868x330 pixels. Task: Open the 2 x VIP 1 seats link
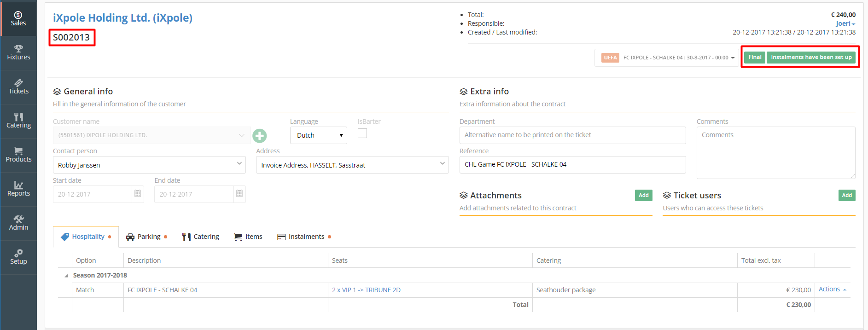click(x=366, y=290)
